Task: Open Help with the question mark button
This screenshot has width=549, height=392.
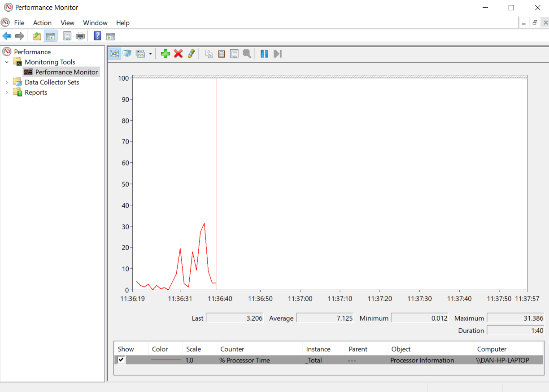Action: coord(97,36)
